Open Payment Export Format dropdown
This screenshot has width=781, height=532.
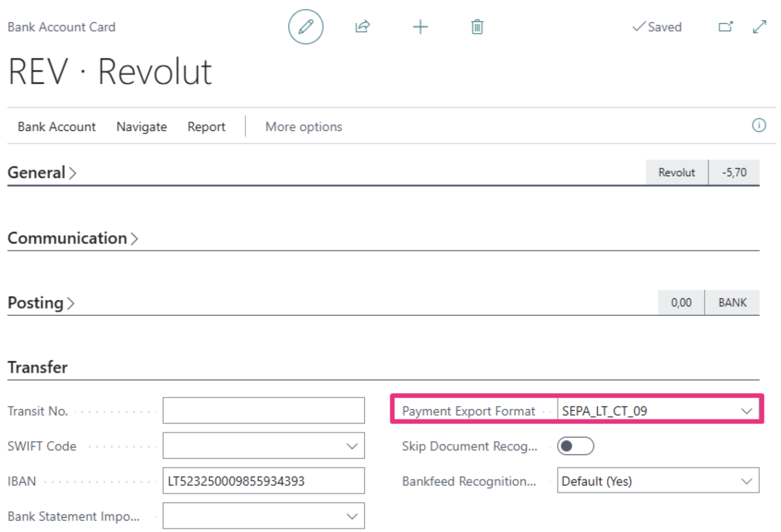coord(746,411)
